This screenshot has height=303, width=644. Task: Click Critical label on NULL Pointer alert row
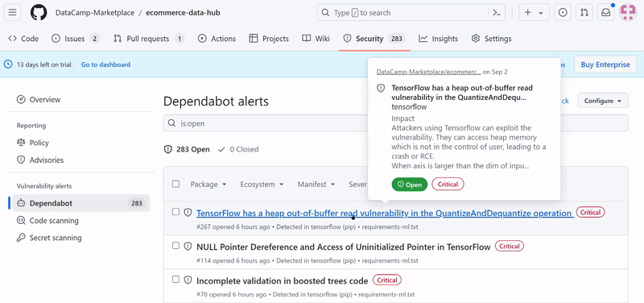510,247
